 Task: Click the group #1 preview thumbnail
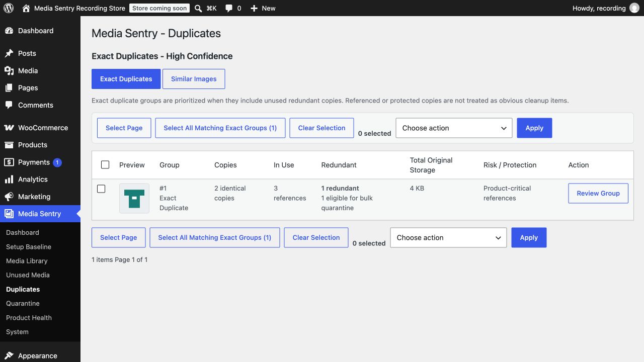(x=134, y=198)
